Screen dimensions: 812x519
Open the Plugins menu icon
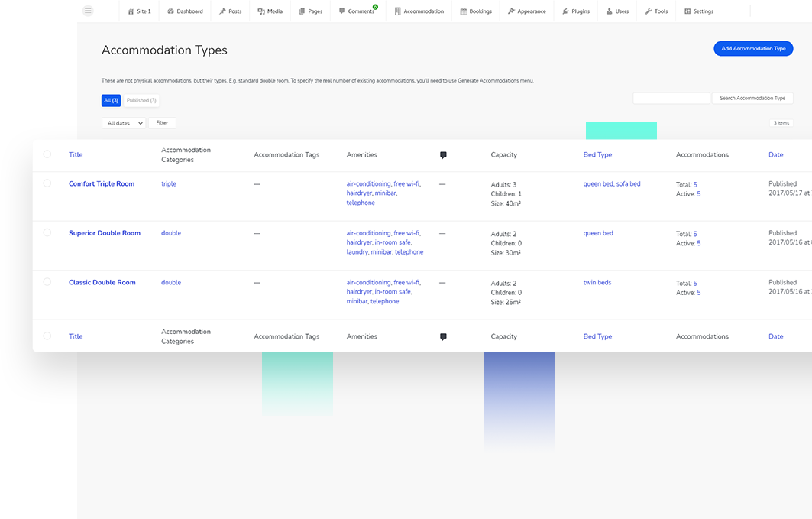(x=565, y=11)
